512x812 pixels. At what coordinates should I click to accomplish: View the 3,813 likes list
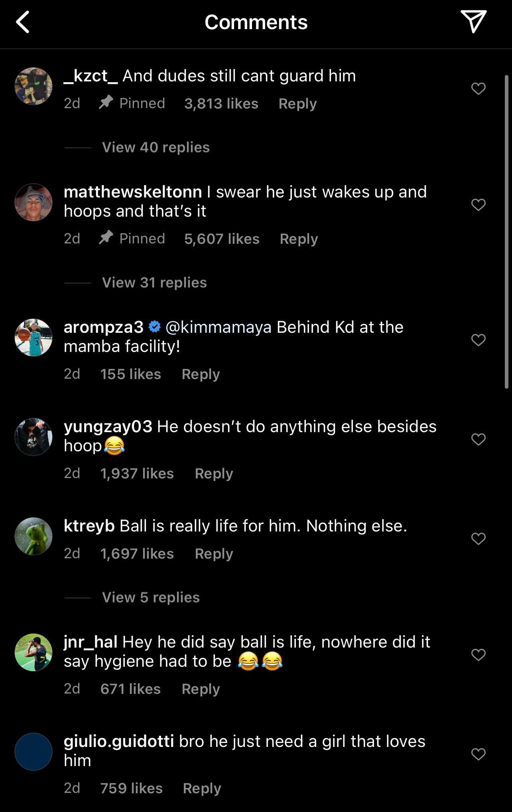221,104
